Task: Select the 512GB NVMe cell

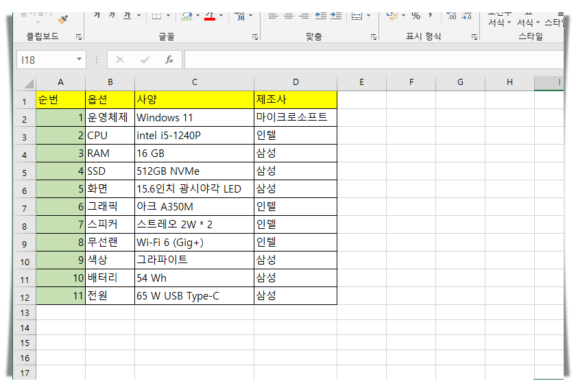Action: 194,171
